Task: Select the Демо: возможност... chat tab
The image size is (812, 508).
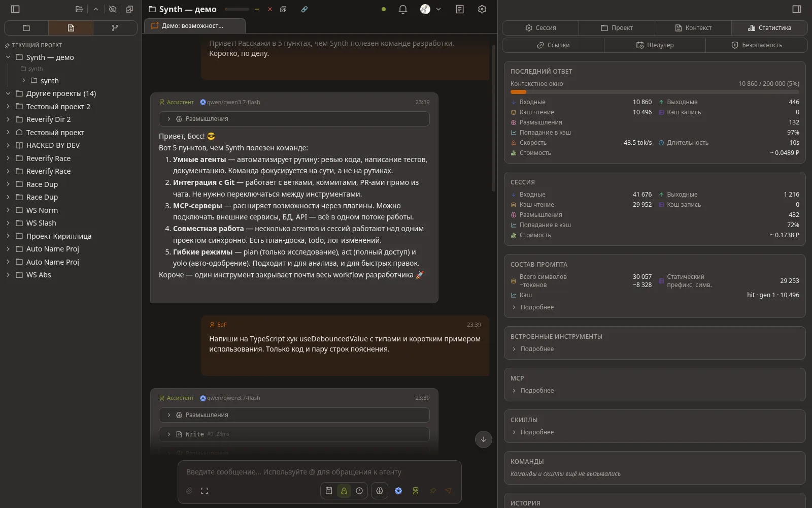Action: [194, 26]
